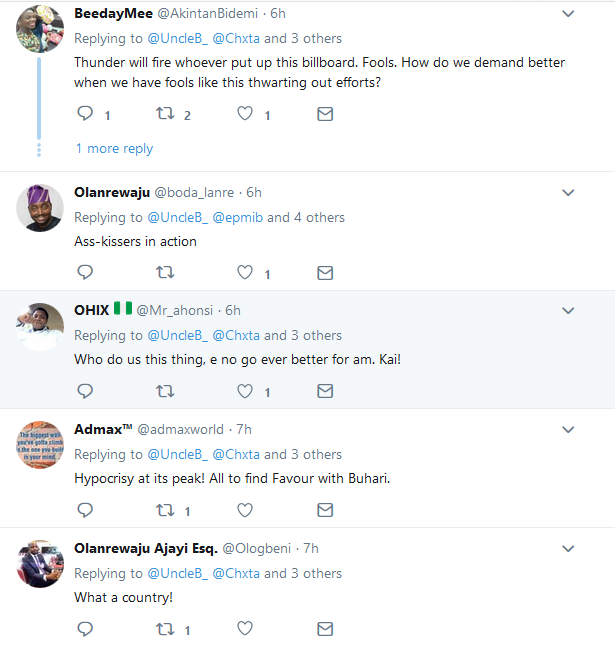Direct message Olanrewaju Ajayi's "What a country!" tweet
This screenshot has height=646, width=615.
(x=325, y=629)
